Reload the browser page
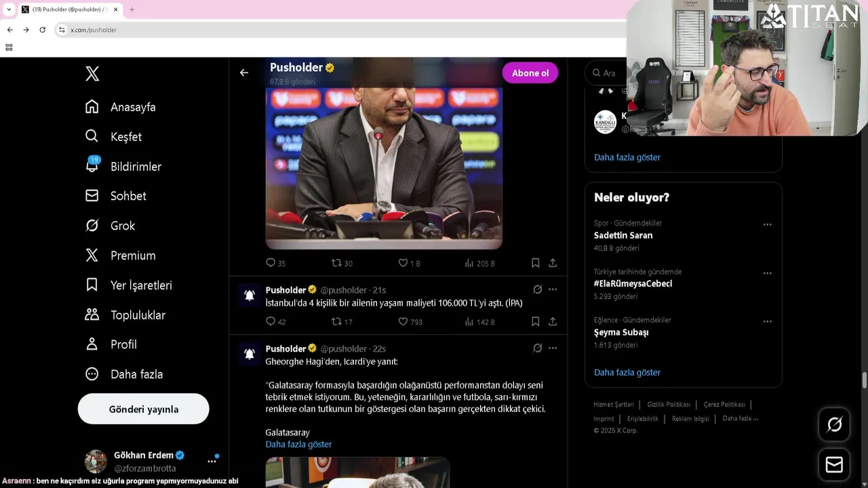This screenshot has width=868, height=488. click(x=42, y=30)
